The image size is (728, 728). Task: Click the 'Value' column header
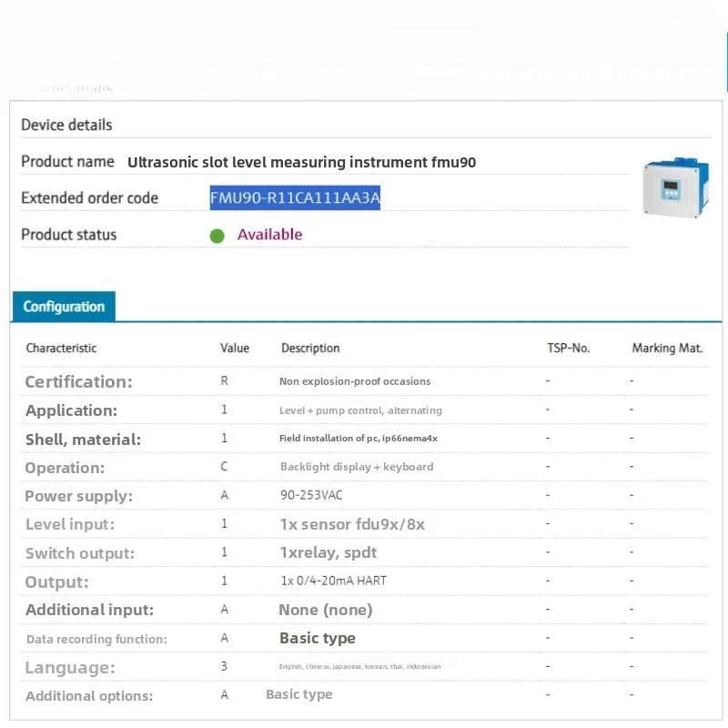(235, 349)
